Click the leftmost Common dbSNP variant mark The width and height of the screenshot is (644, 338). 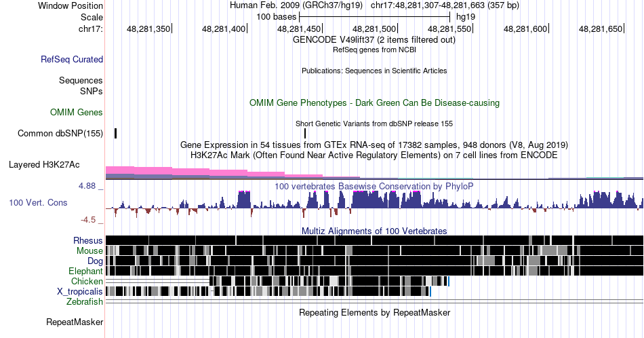click(x=116, y=133)
